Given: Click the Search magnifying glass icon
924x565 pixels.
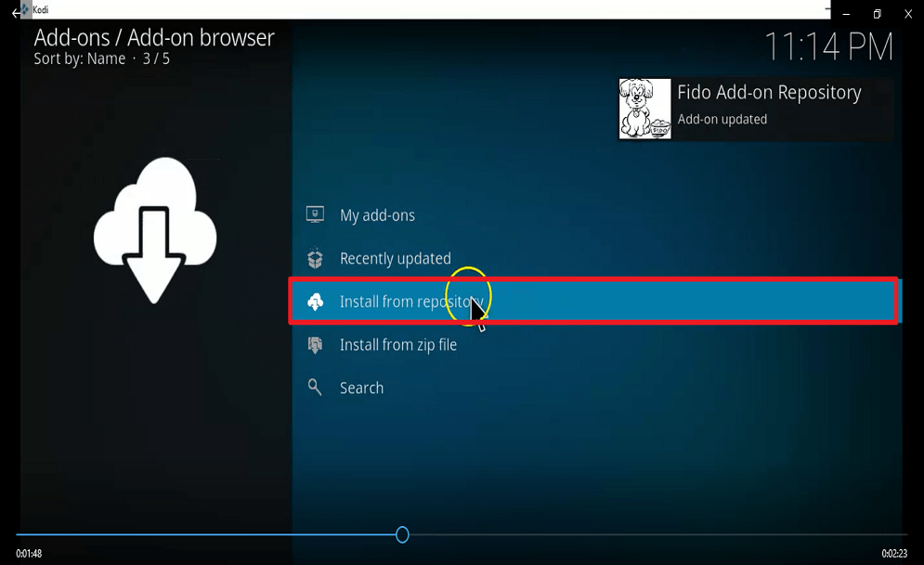Looking at the screenshot, I should 315,388.
